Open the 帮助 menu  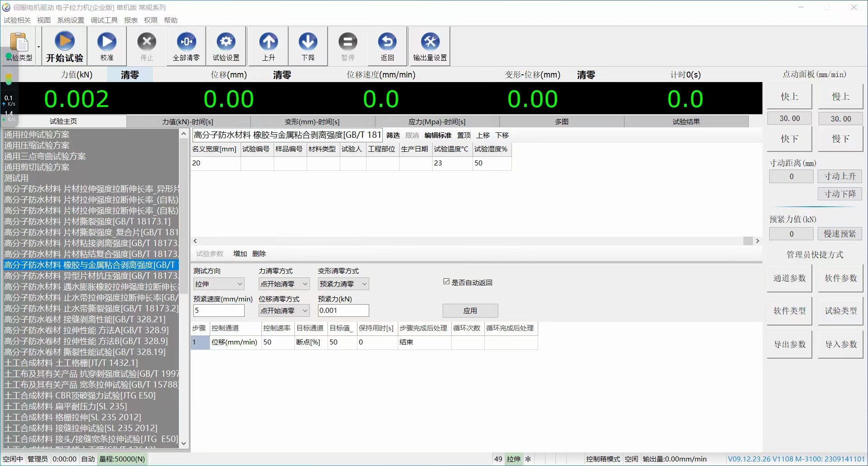(x=171, y=20)
